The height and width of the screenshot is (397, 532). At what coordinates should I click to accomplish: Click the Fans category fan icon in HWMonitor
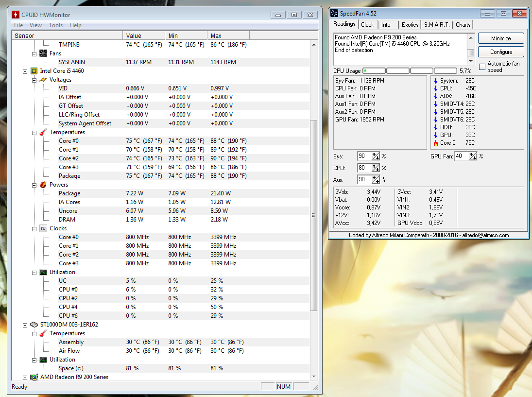(x=43, y=53)
